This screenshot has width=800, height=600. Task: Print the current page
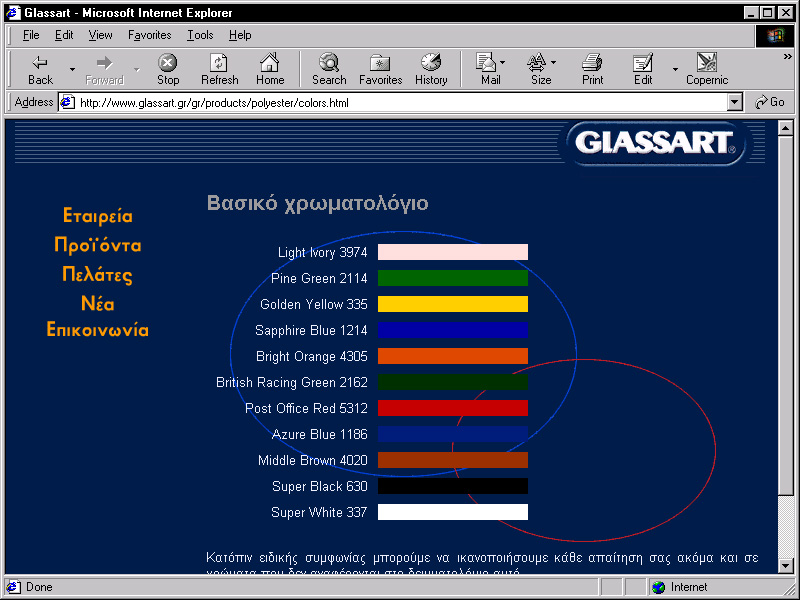click(592, 69)
